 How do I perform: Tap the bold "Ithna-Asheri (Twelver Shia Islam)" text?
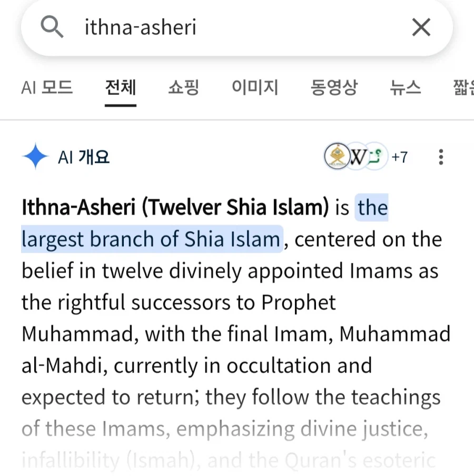[x=175, y=207]
